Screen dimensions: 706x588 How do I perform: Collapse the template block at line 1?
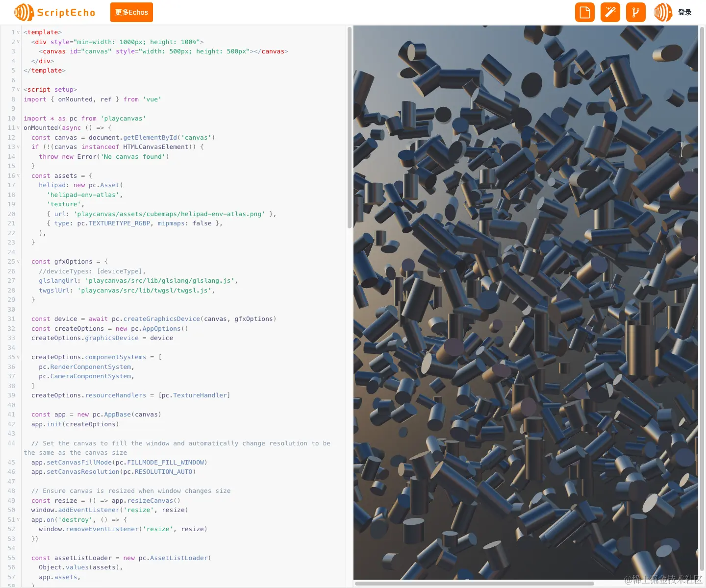pos(19,32)
